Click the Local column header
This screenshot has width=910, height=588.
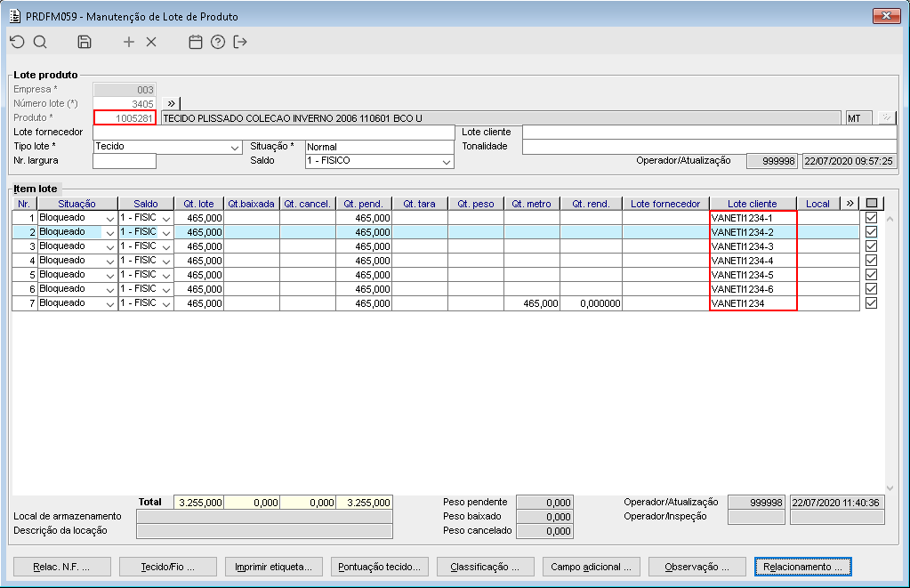[817, 203]
